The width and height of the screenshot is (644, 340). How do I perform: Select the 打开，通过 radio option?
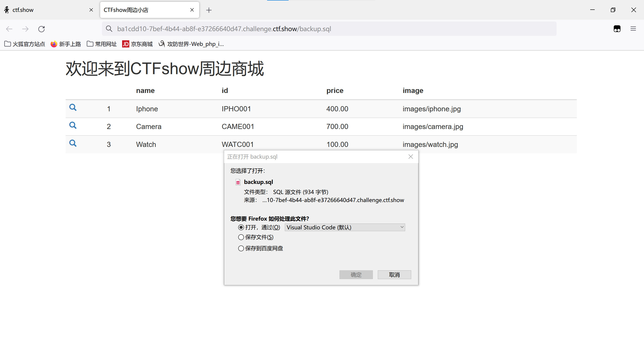[x=241, y=227]
